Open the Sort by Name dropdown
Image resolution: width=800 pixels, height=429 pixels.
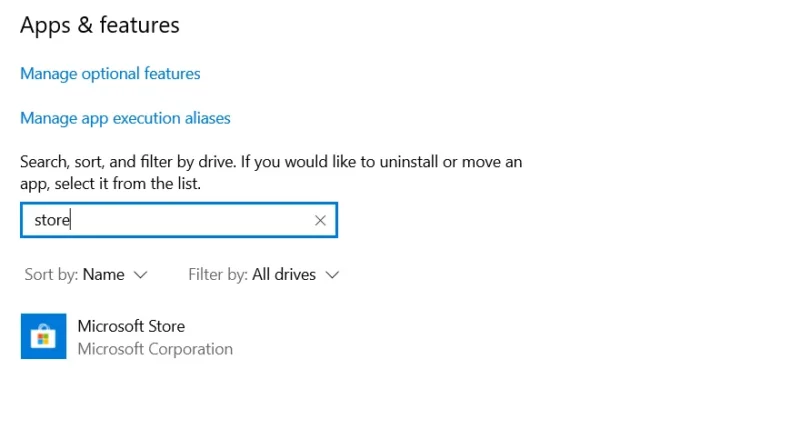86,274
